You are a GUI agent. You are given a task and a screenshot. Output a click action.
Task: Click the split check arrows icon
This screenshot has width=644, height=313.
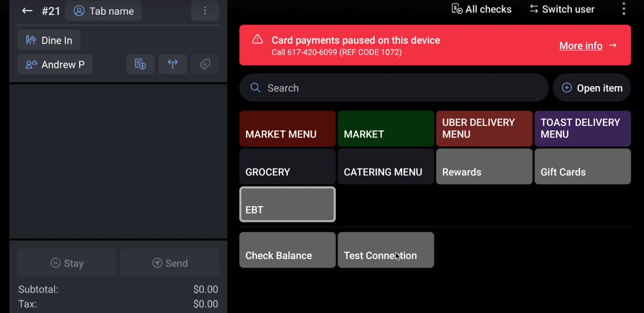tap(173, 64)
